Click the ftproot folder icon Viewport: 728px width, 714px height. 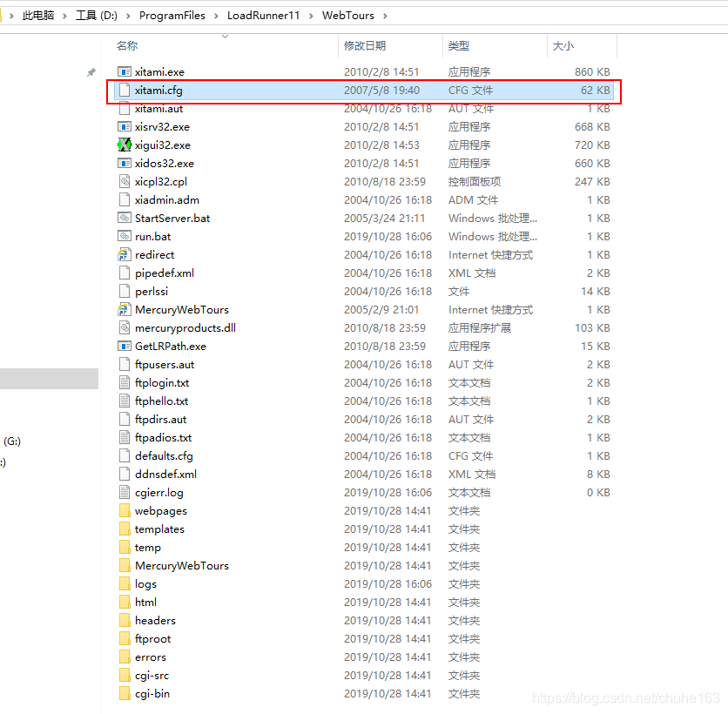[x=124, y=639]
